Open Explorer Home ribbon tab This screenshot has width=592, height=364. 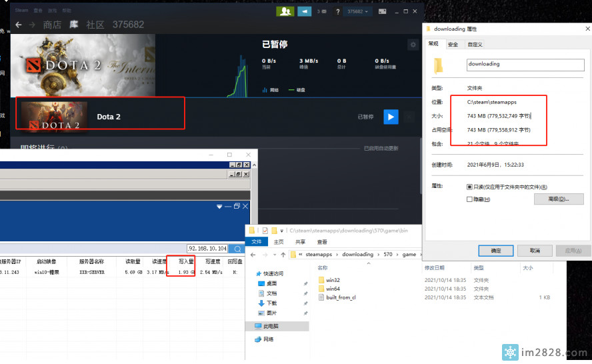[279, 242]
